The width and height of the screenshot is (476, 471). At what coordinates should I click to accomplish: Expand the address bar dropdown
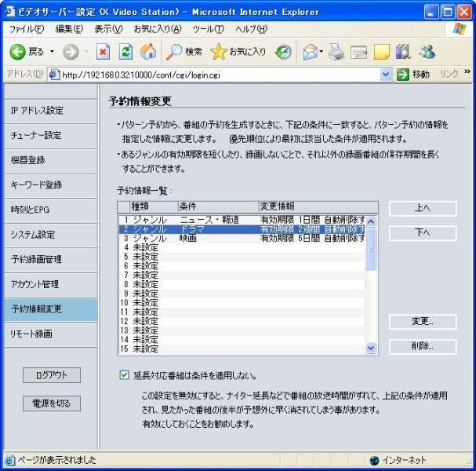pyautogui.click(x=385, y=75)
